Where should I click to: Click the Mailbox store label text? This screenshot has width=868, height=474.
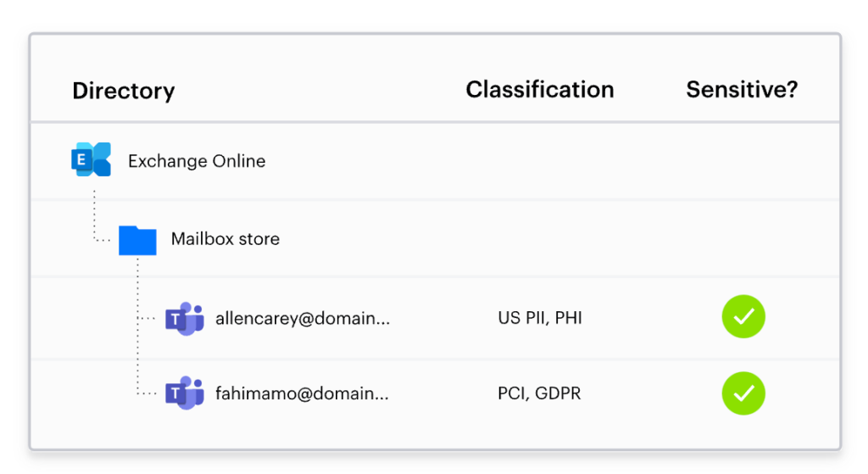click(225, 238)
